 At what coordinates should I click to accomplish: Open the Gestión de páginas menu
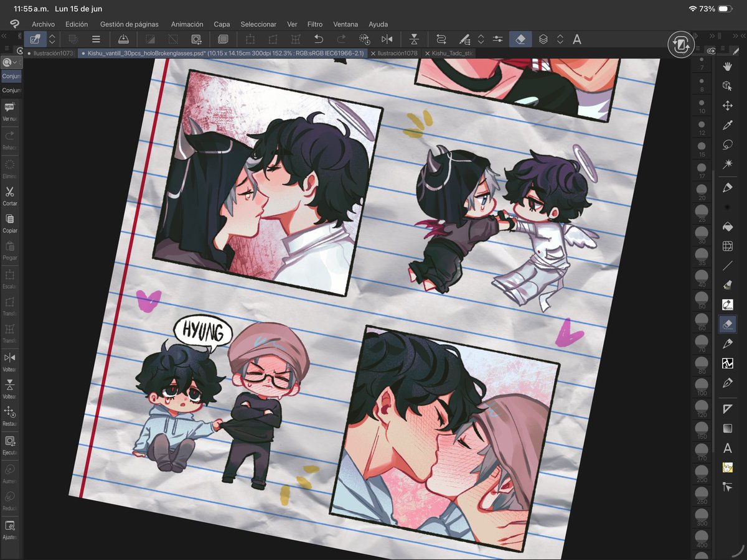coord(129,24)
